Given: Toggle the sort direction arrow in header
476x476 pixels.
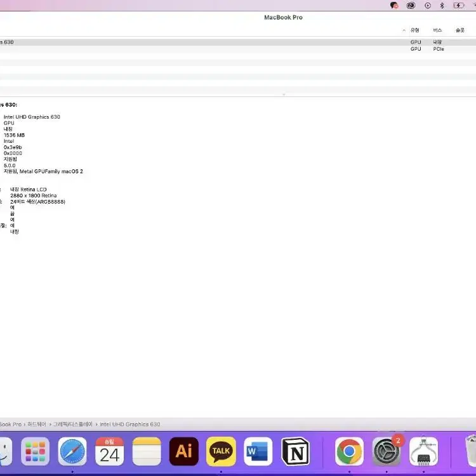Looking at the screenshot, I should click(404, 30).
